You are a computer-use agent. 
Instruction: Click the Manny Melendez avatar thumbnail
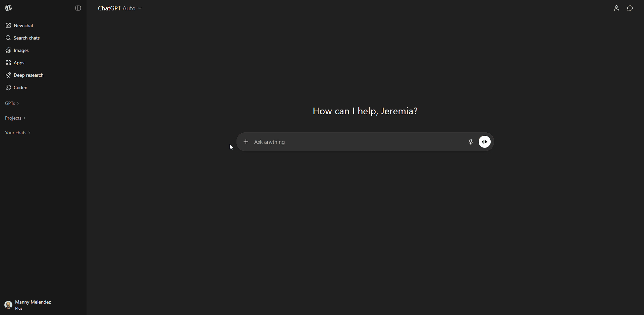(8, 305)
